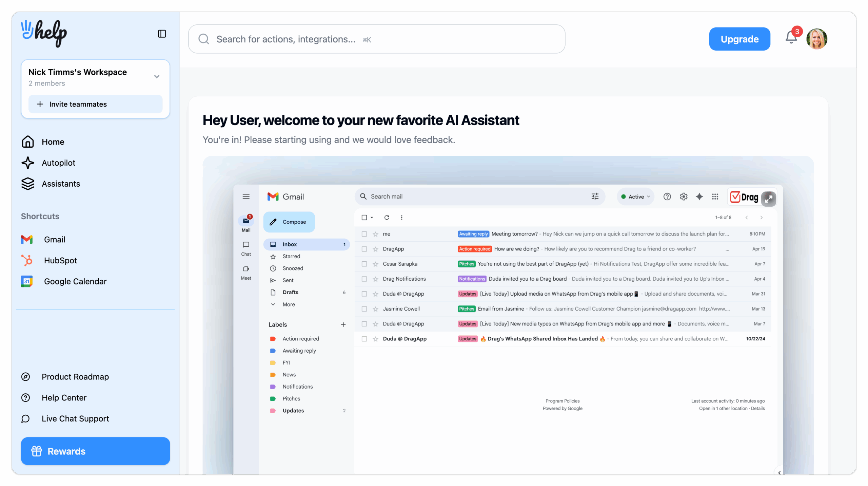The height and width of the screenshot is (486, 868).
Task: Focus the search actions and integrations field
Action: [376, 39]
